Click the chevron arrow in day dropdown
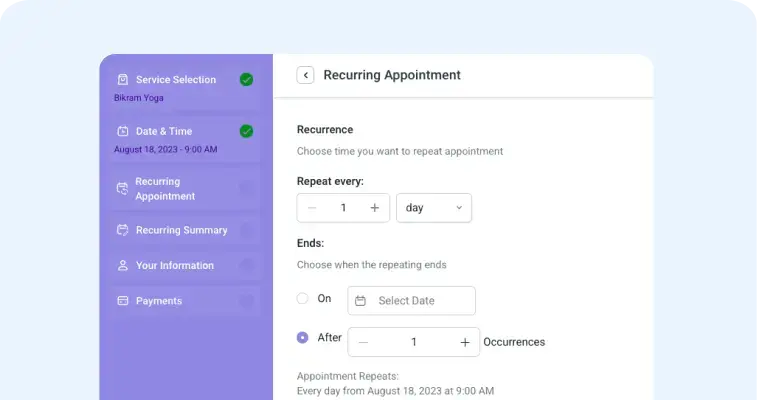 pyautogui.click(x=459, y=207)
